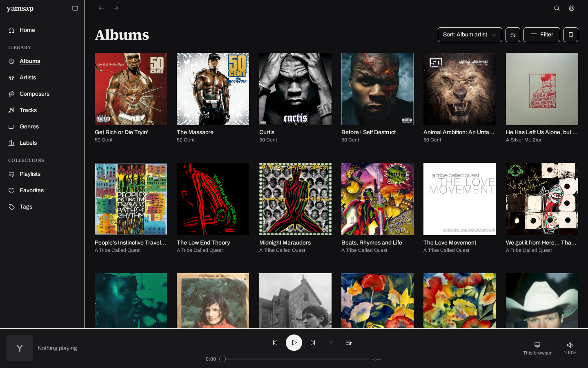Viewport: 588px width, 368px height.
Task: Open the yamsap logo link
Action: tap(20, 9)
